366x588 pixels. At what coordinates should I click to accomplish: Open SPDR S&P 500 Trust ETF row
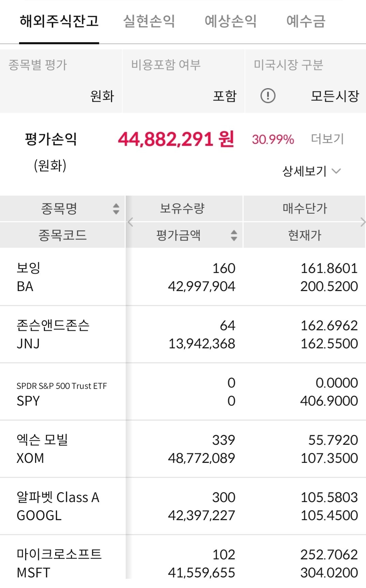pos(63,392)
